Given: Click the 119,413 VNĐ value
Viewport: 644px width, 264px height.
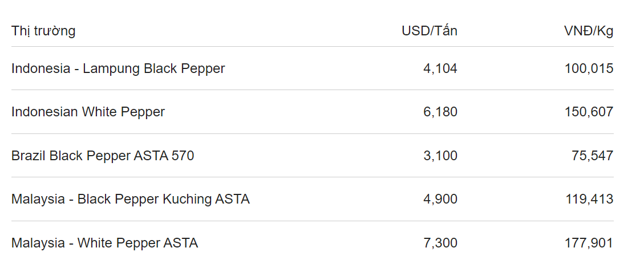Looking at the screenshot, I should tap(589, 199).
